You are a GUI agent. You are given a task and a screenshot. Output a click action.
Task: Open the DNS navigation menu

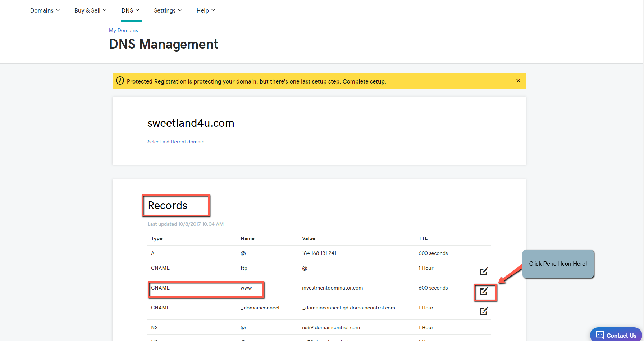click(130, 10)
